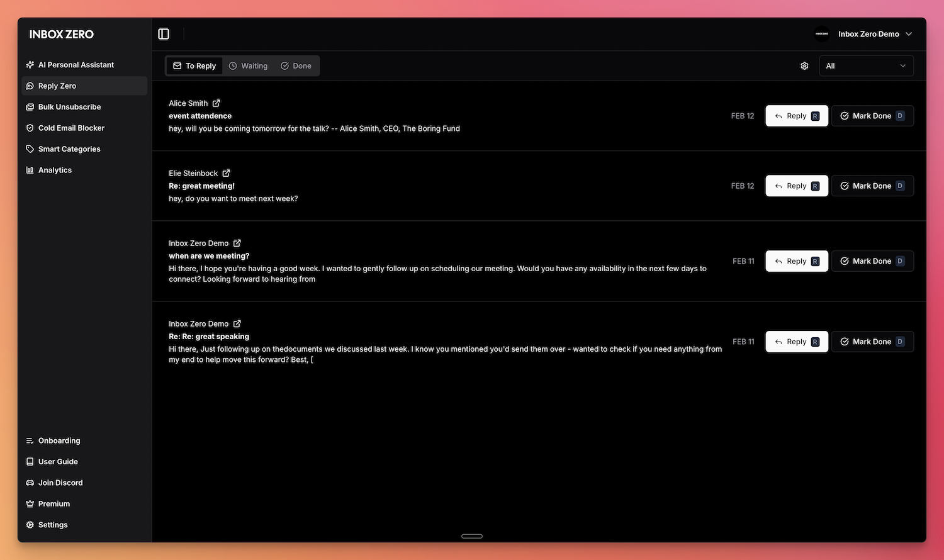Open external link icon beside 'when are we meeting?' sender
Image resolution: width=944 pixels, height=560 pixels.
pos(237,243)
